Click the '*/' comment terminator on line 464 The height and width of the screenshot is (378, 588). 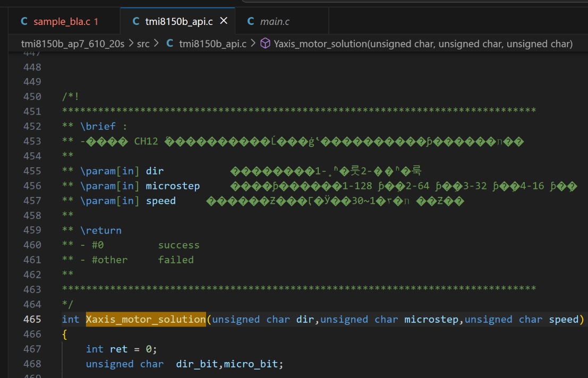67,304
